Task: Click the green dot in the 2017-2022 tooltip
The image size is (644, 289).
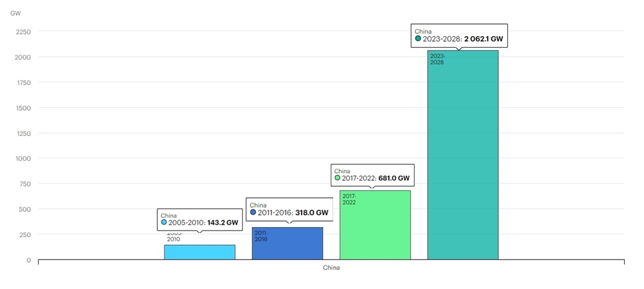Action: point(337,178)
